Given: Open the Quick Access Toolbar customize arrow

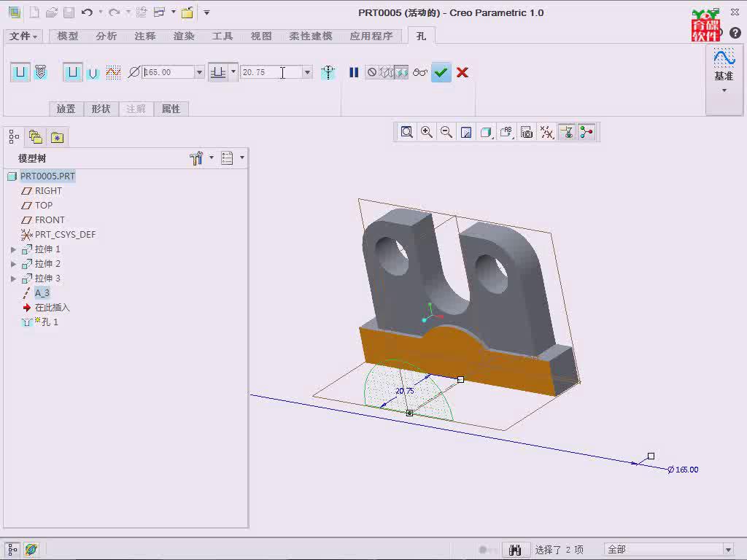Looking at the screenshot, I should coord(206,12).
